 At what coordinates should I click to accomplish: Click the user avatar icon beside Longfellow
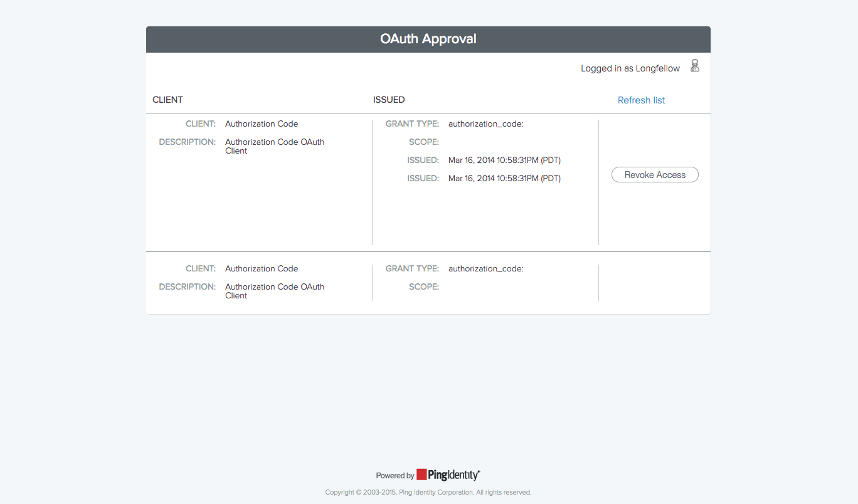point(695,66)
